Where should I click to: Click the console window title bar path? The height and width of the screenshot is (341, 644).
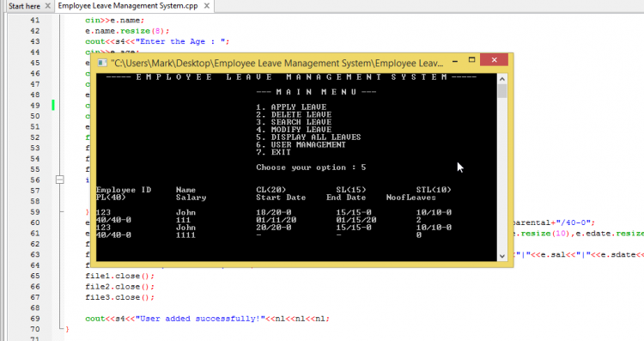277,63
